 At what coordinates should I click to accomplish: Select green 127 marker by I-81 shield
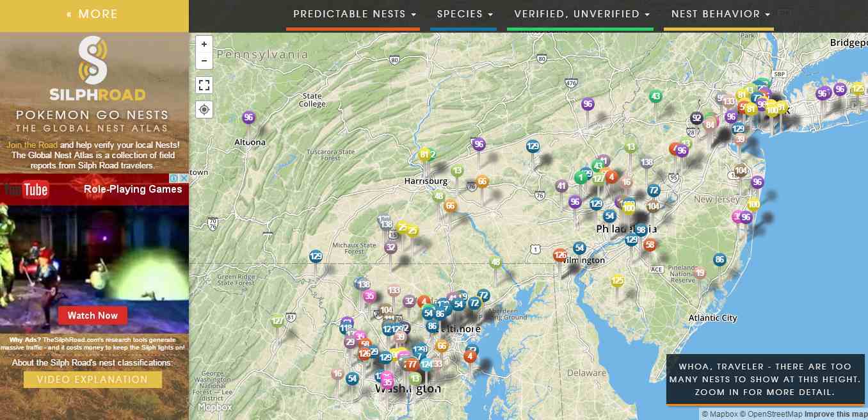coord(277,321)
